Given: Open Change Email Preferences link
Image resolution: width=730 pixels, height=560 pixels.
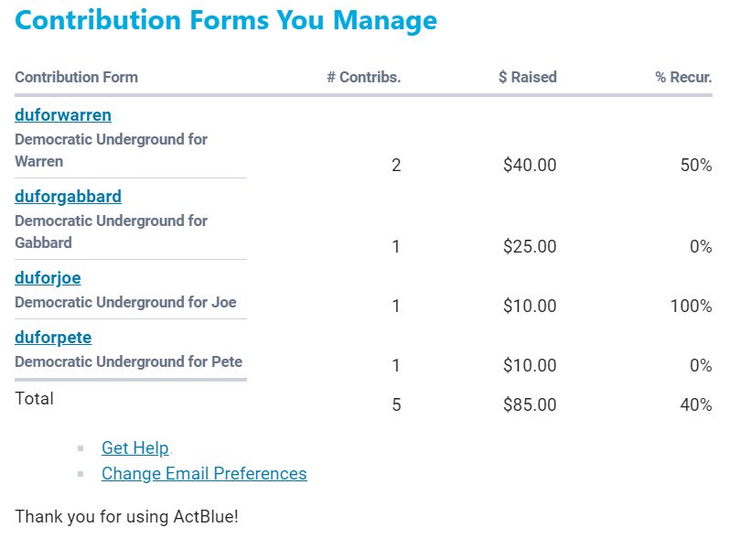Looking at the screenshot, I should tap(204, 473).
